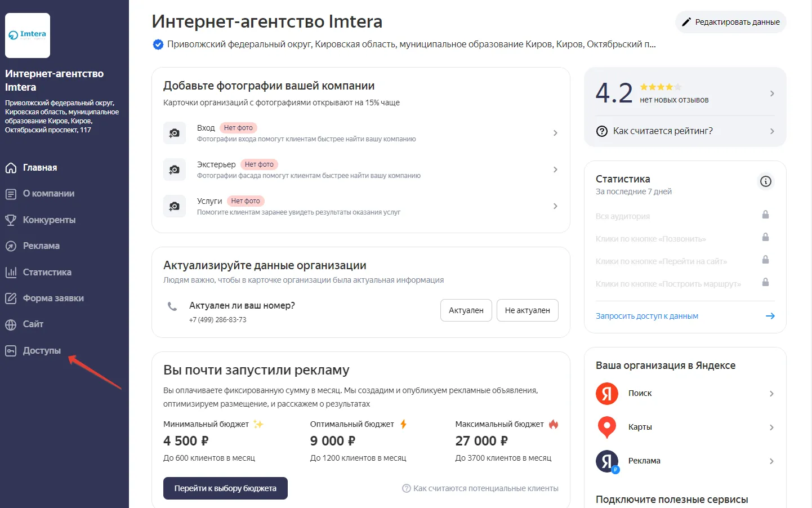The height and width of the screenshot is (508, 812).
Task: Open Как считается рейтинг? chevron
Action: pos(772,131)
